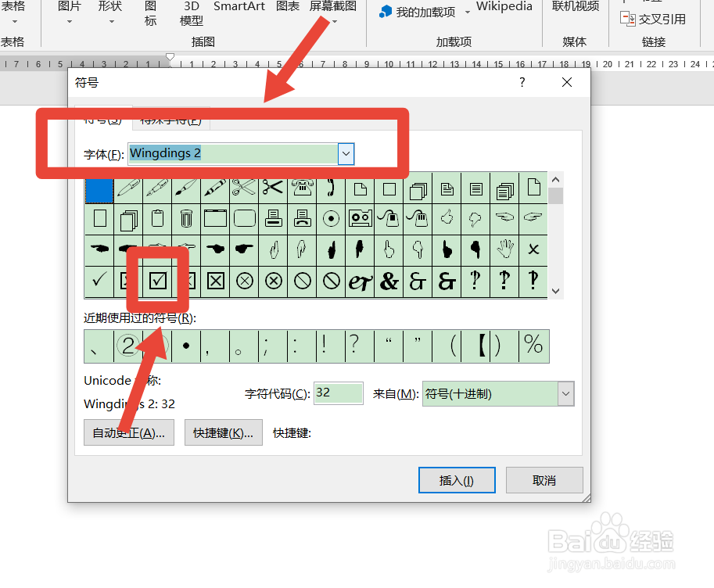714x588 pixels.
Task: Click the 取消 cancel button
Action: point(544,480)
